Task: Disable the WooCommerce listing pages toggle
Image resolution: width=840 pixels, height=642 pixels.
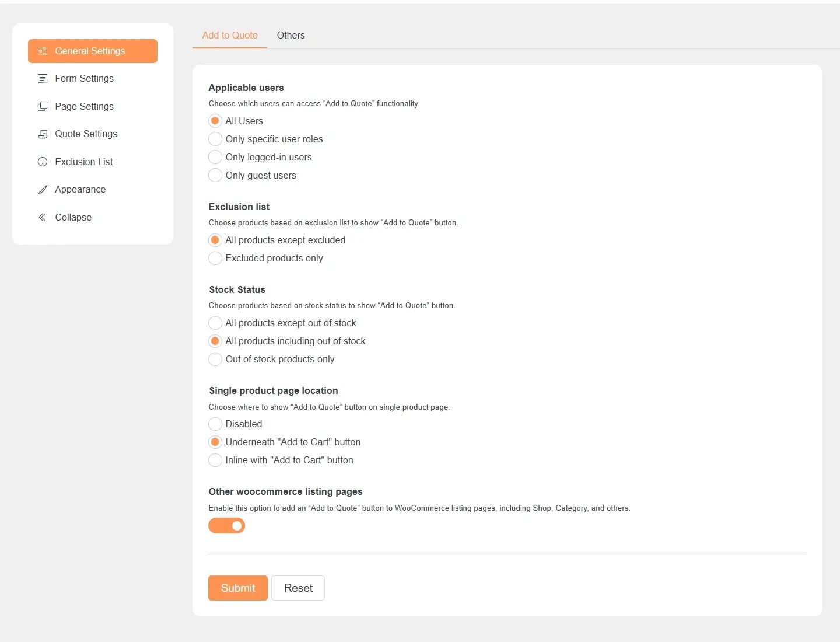Action: coord(227,526)
